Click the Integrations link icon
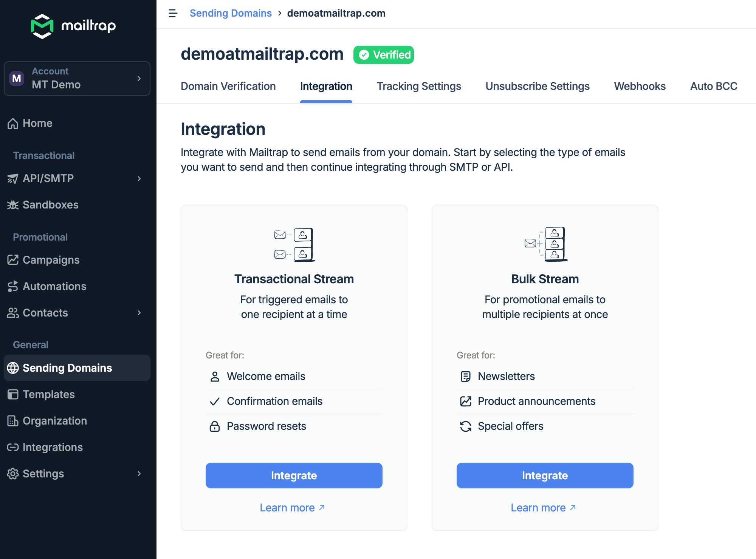The image size is (756, 559). 13,448
